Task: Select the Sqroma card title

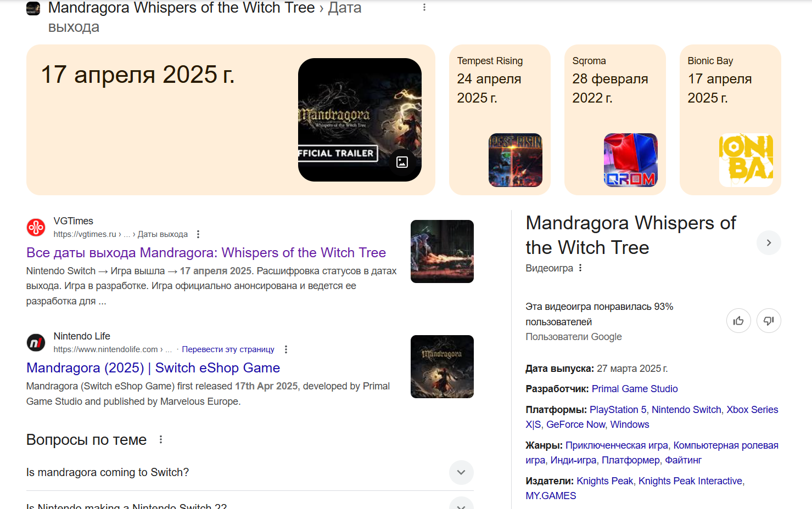Action: coord(589,61)
